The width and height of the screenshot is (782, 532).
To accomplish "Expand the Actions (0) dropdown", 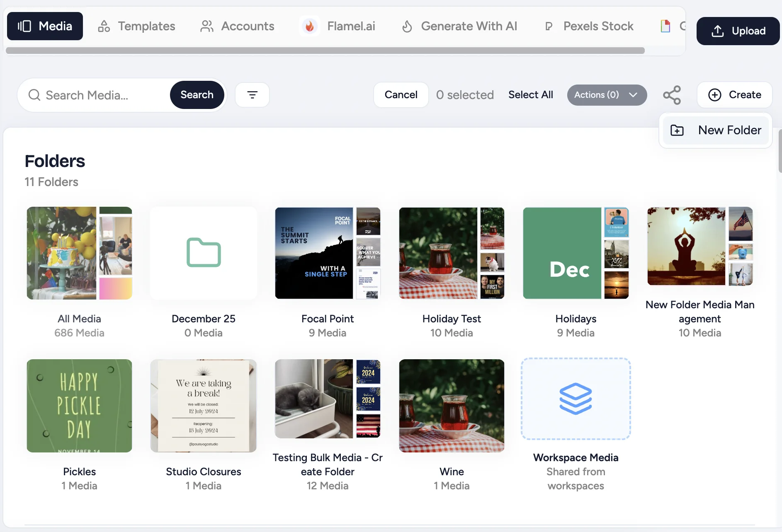I will tap(607, 95).
